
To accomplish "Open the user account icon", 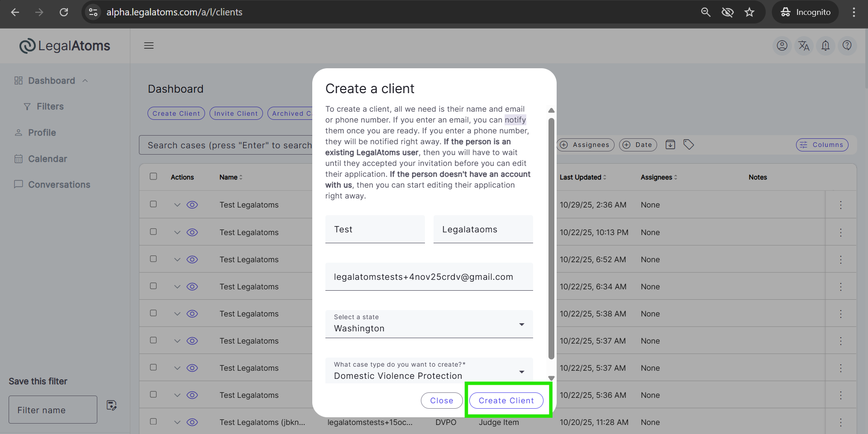I will (x=782, y=46).
